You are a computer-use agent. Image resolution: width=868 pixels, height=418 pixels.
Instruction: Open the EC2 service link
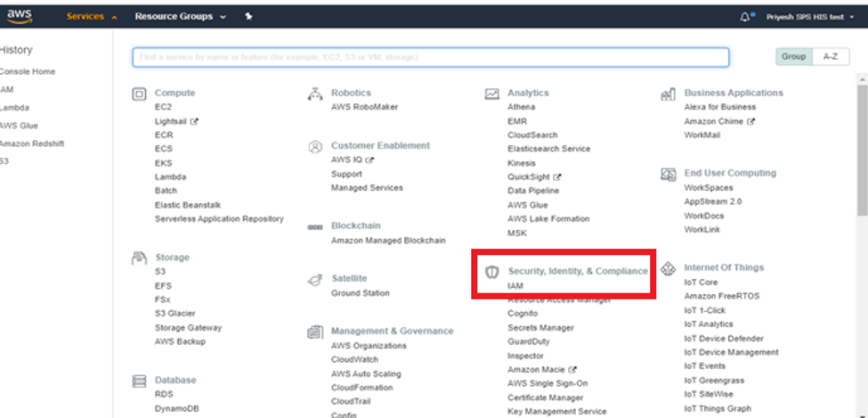tap(163, 107)
